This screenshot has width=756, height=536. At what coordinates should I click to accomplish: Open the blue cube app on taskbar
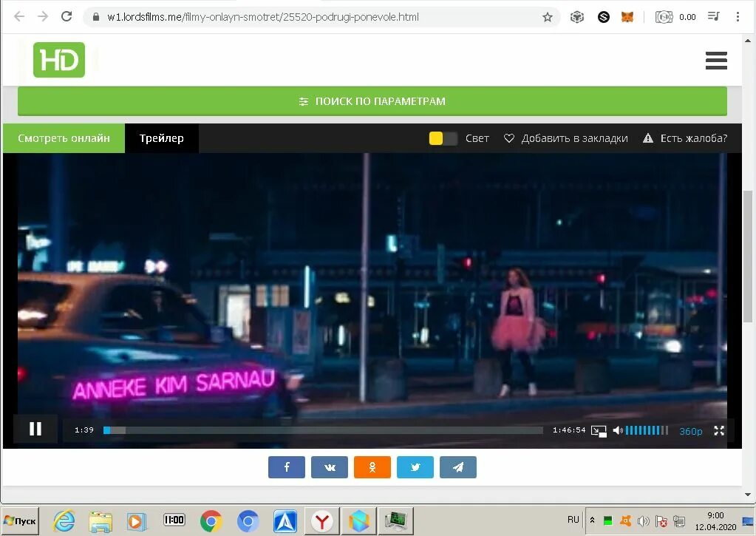click(358, 521)
